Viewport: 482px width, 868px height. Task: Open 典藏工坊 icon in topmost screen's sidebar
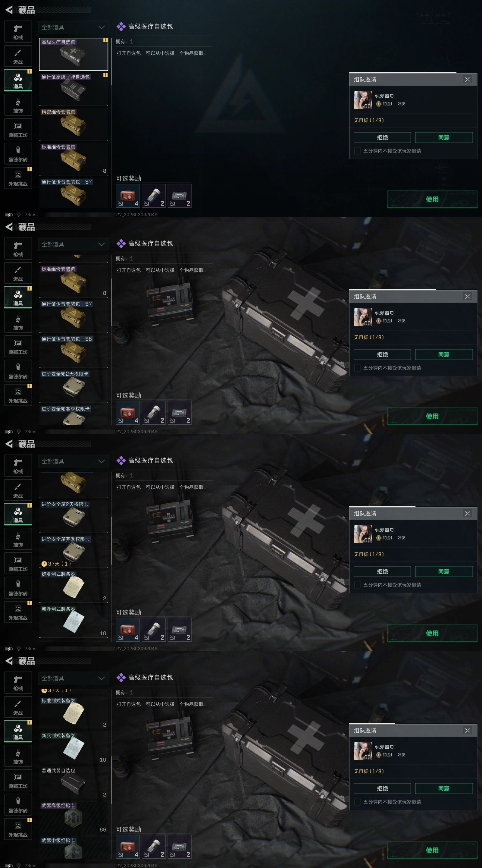[18, 130]
